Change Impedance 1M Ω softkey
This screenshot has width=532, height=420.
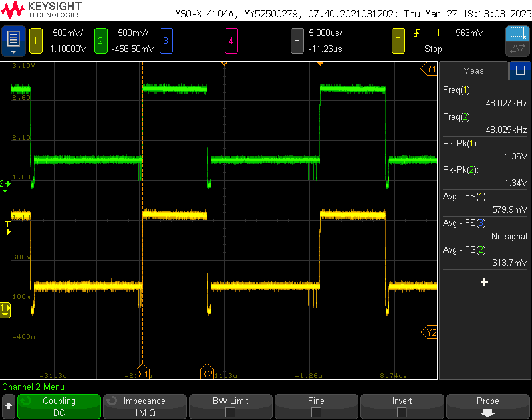pyautogui.click(x=145, y=407)
